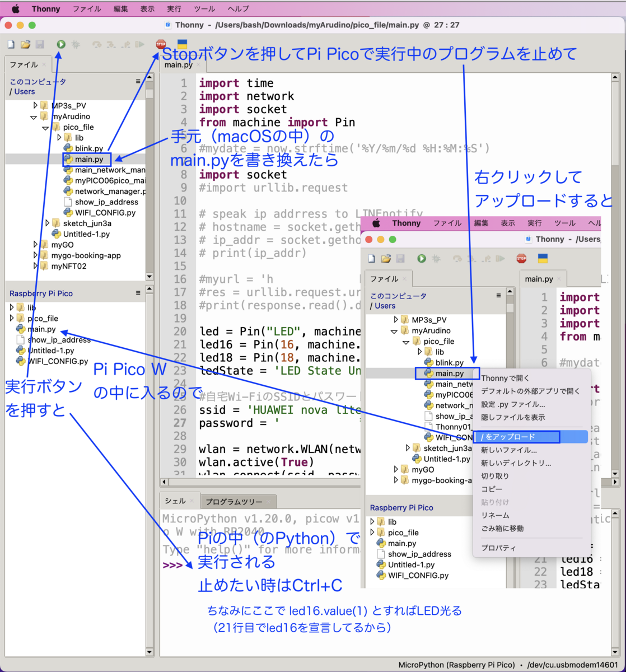This screenshot has height=672, width=626.
Task: Expand the mygo-booking-app folder in main window
Action: pos(35,255)
